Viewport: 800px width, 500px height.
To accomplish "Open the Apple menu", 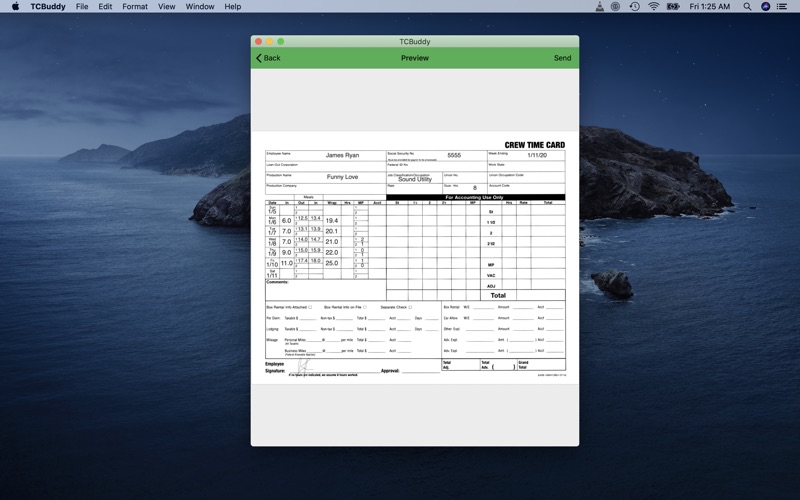I will [x=15, y=7].
